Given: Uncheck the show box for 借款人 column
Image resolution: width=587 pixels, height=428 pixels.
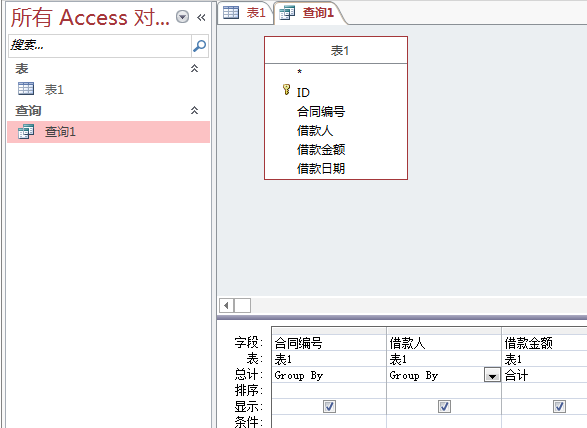Looking at the screenshot, I should (x=444, y=406).
